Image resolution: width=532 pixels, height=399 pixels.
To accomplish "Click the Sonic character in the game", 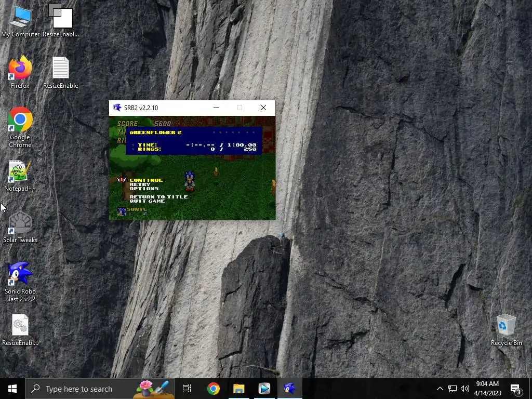I will click(x=189, y=181).
